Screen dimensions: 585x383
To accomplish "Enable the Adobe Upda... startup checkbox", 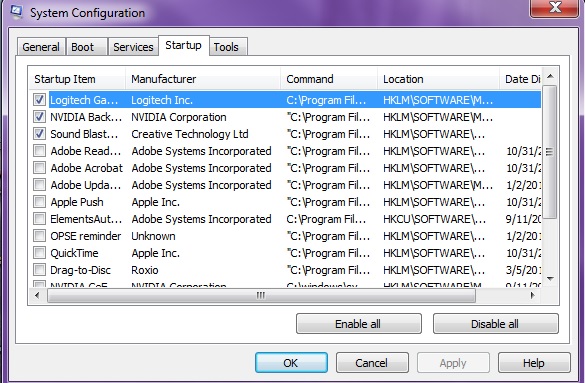I will tap(40, 185).
